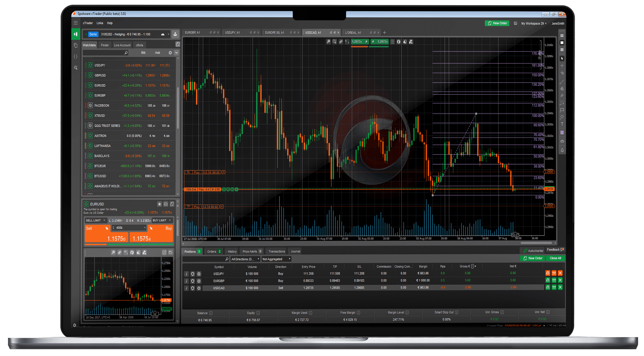
Task: Select the Text tool in the drawing sidebar
Action: [x=562, y=124]
